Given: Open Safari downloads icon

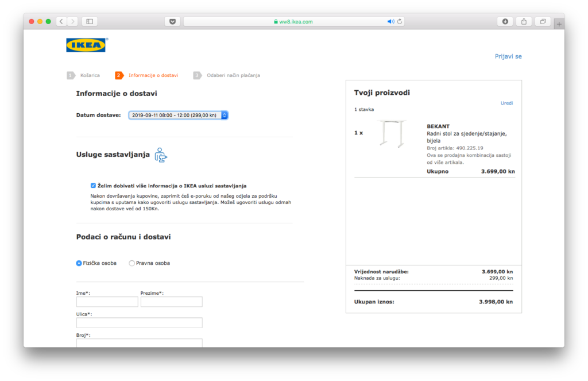Looking at the screenshot, I should pos(505,21).
